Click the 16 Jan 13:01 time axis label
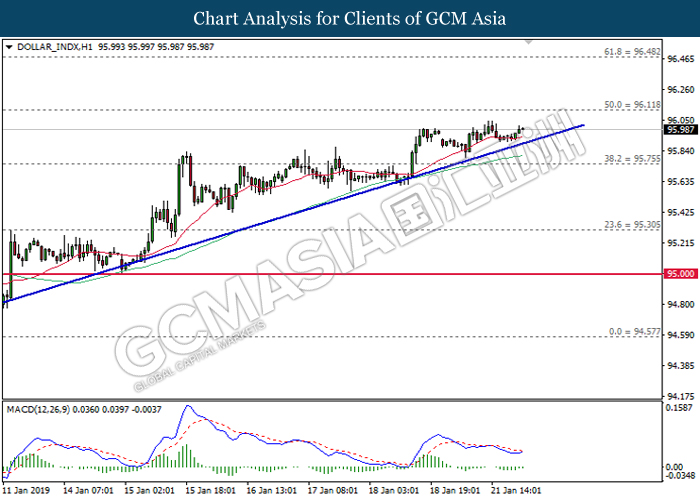 click(x=272, y=491)
